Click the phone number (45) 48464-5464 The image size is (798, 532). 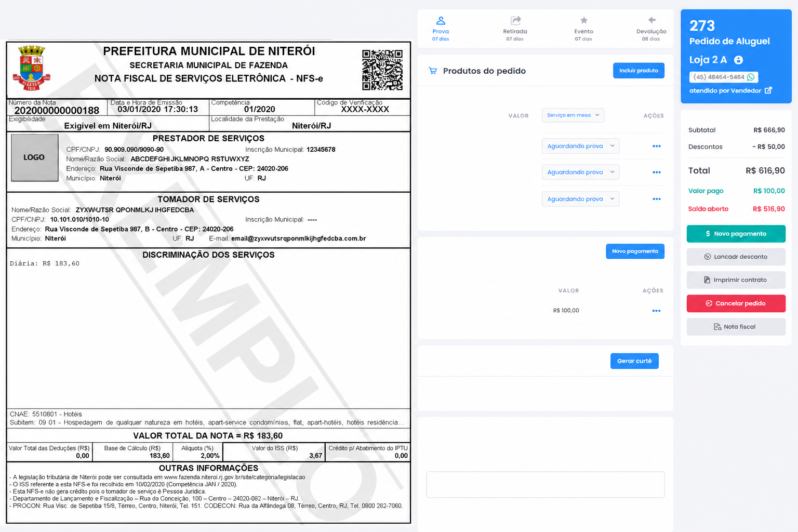[x=719, y=77]
